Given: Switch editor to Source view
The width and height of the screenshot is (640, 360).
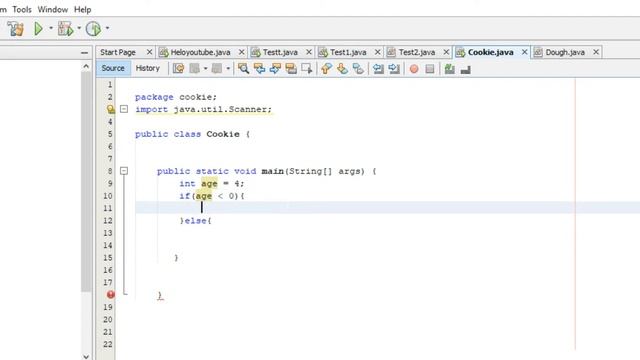Looking at the screenshot, I should click(x=113, y=68).
